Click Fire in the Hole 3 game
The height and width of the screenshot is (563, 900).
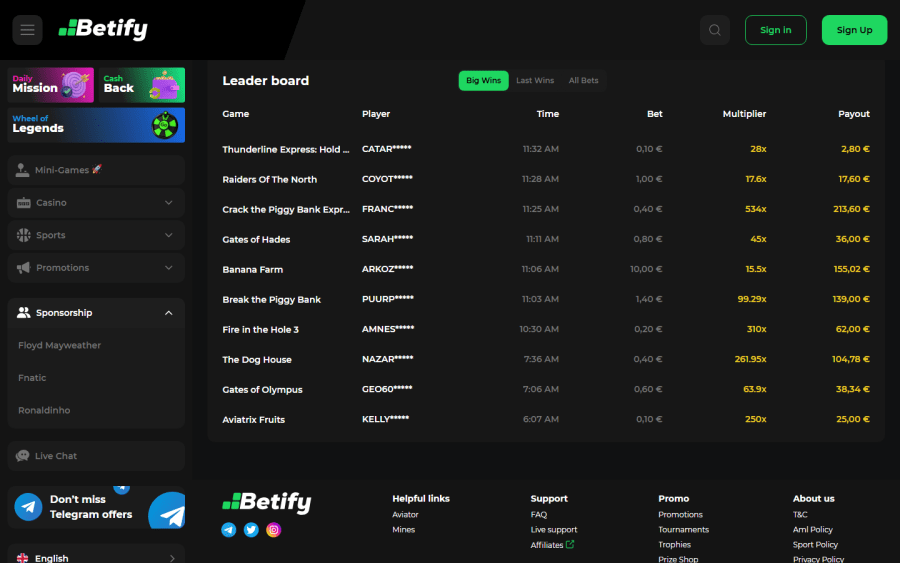[261, 330]
